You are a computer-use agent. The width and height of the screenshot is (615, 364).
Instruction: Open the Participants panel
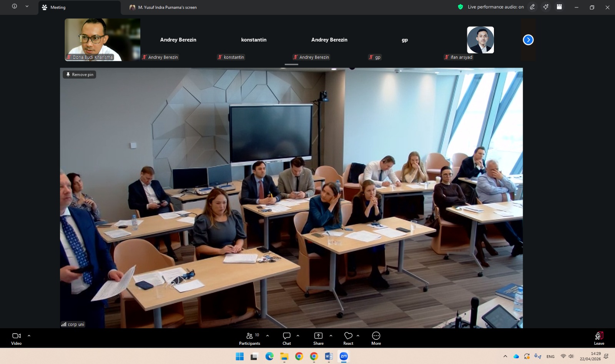(x=250, y=338)
